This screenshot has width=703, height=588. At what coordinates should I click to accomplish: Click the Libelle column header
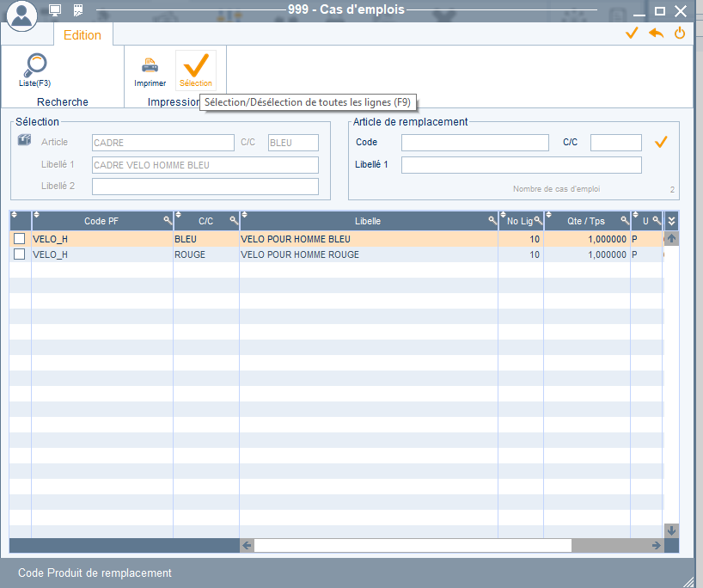[368, 221]
